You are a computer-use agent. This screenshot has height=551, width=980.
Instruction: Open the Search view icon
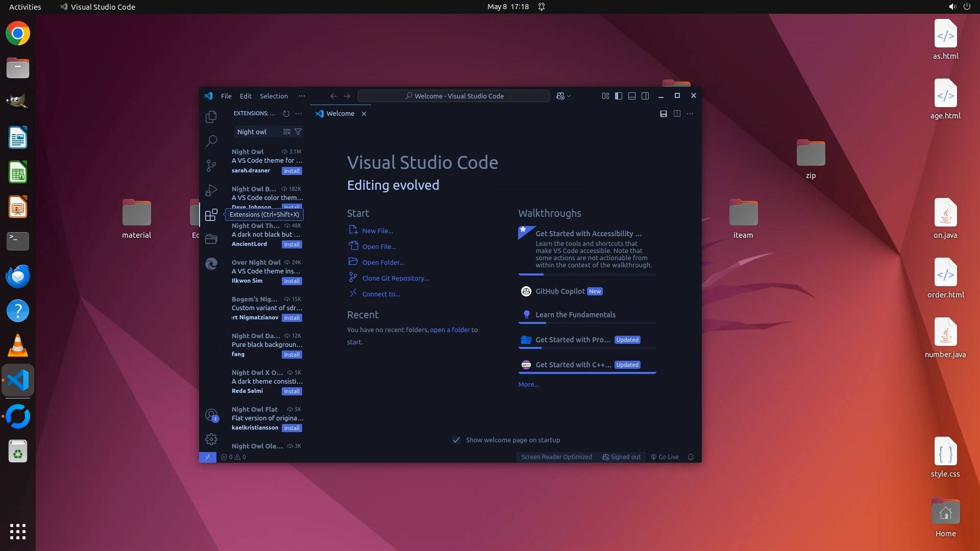point(211,141)
